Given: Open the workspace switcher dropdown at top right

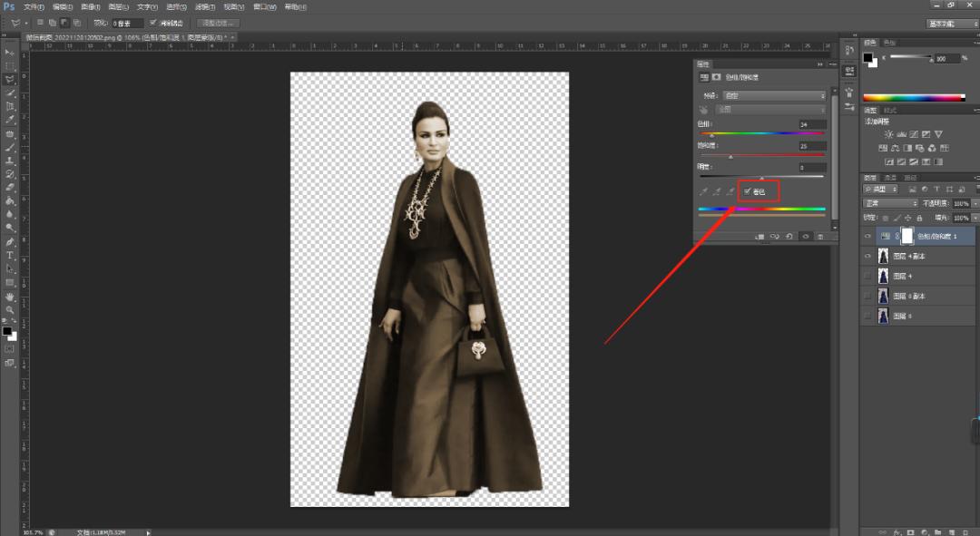Looking at the screenshot, I should [951, 23].
